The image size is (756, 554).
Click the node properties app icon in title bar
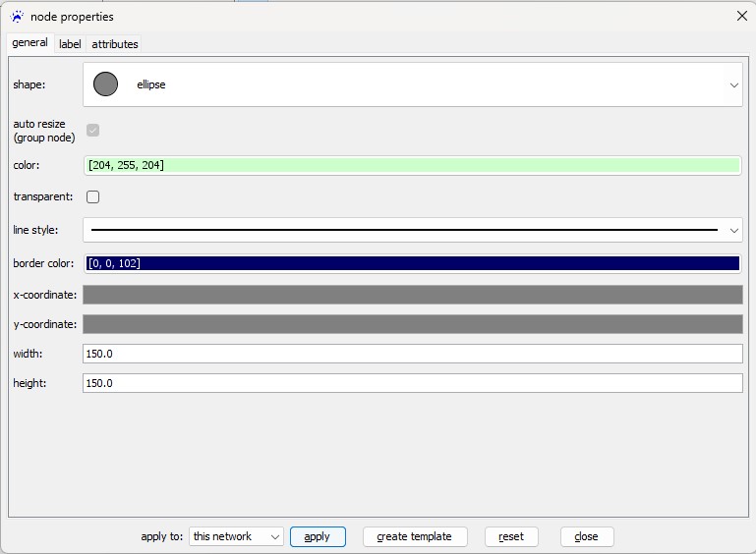(x=17, y=17)
